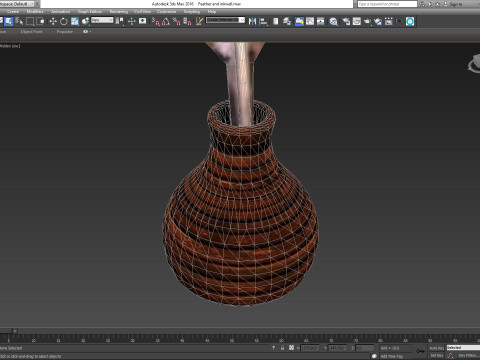
Task: Open the Animation menu
Action: click(x=60, y=12)
